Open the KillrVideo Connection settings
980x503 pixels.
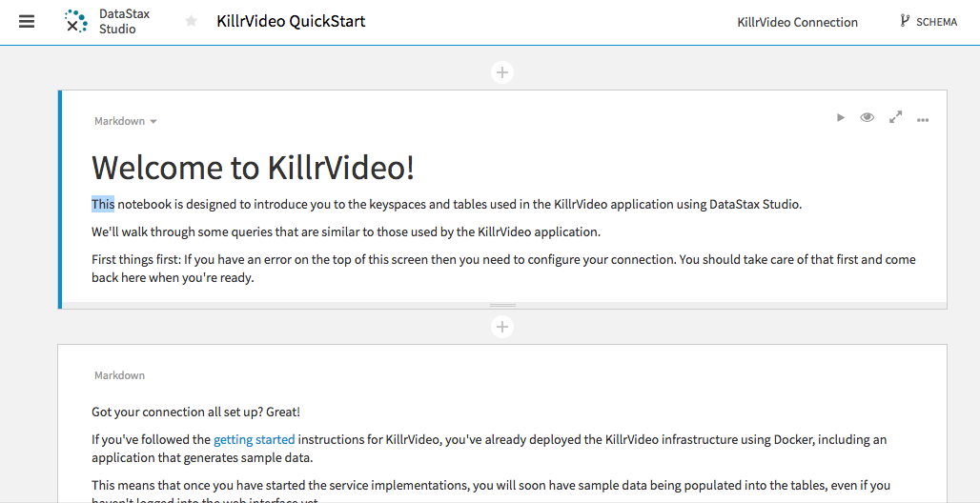[x=798, y=22]
